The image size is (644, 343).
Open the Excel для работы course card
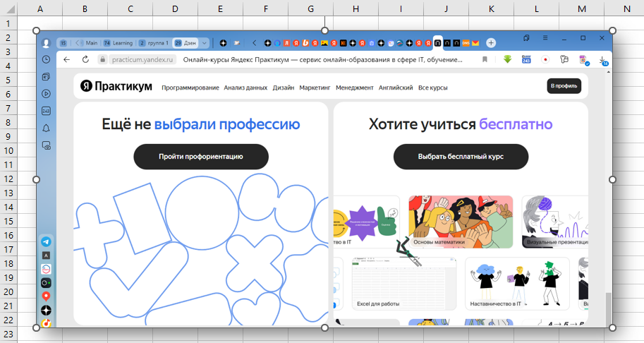point(403,284)
